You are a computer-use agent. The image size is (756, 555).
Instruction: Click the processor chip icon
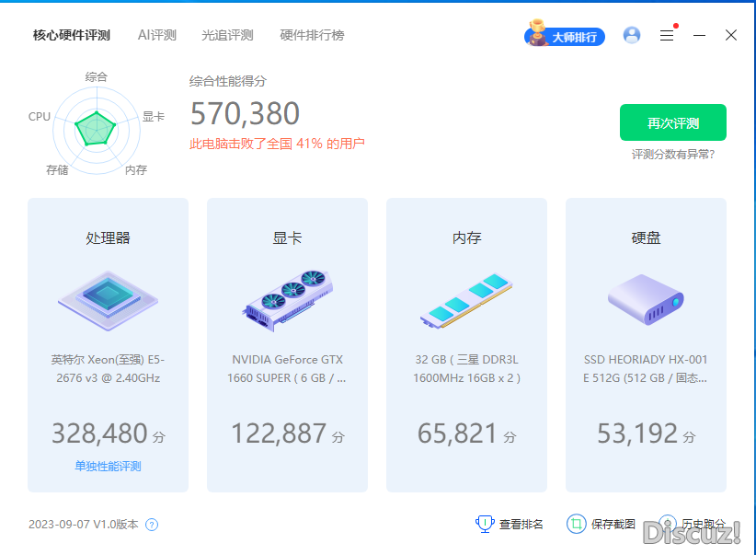108,300
